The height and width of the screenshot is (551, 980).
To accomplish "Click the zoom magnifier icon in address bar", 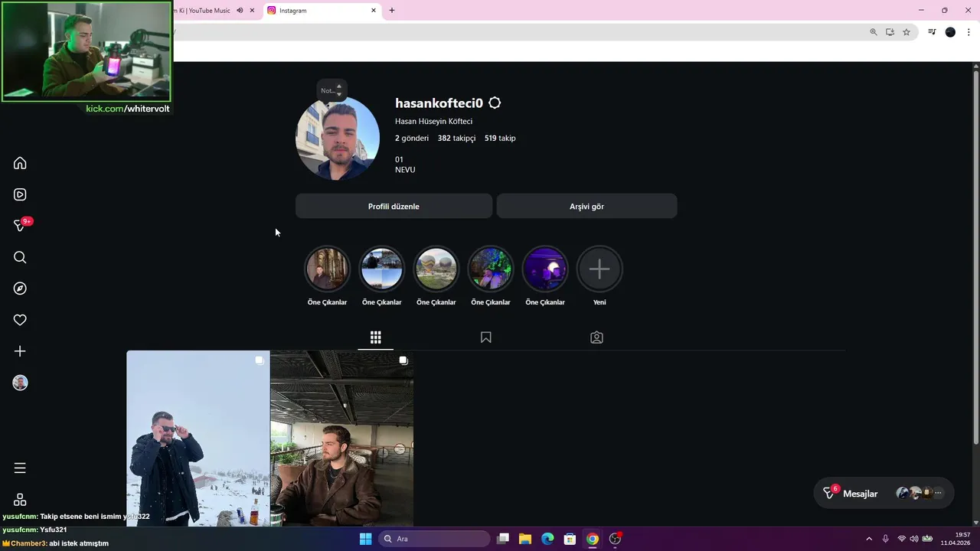I will pyautogui.click(x=874, y=32).
